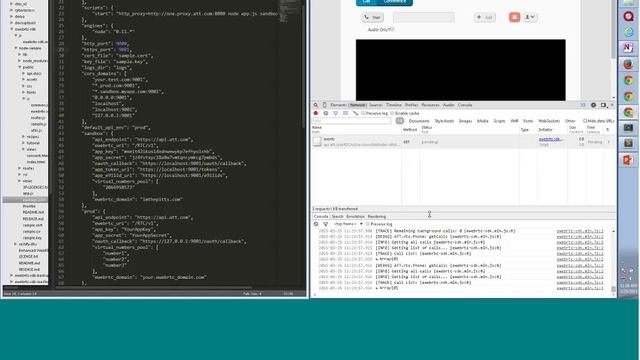The width and height of the screenshot is (640, 360).
Task: Toggle the DevTools device mode phone icon
Action: pos(324,105)
